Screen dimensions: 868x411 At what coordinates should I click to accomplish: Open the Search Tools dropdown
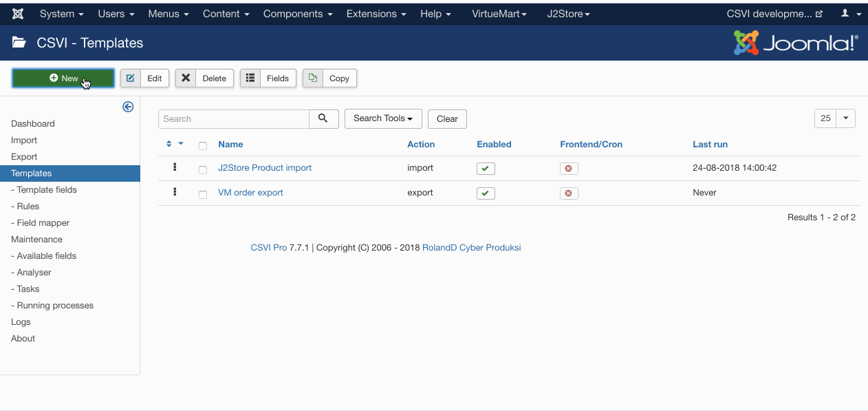click(383, 118)
